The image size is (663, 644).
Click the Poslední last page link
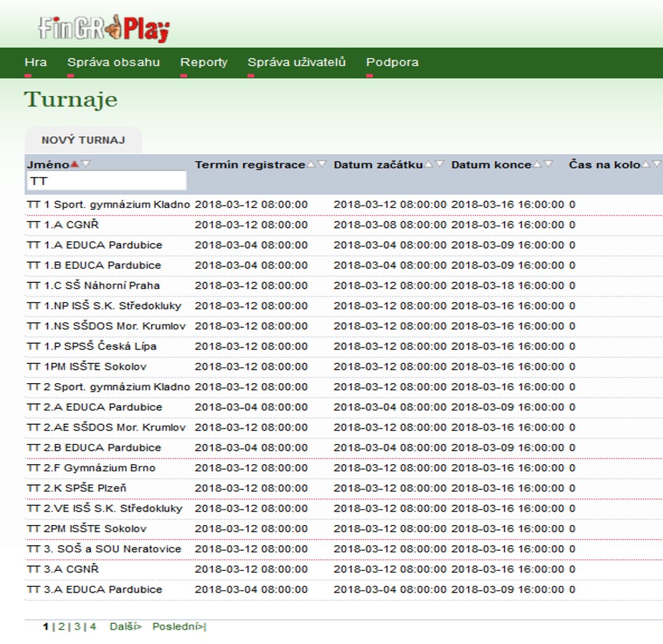(x=179, y=626)
